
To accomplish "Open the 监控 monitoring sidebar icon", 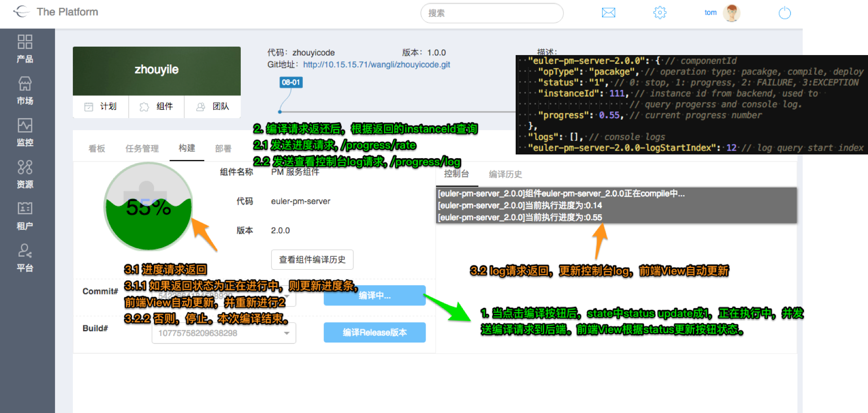I will 25,132.
